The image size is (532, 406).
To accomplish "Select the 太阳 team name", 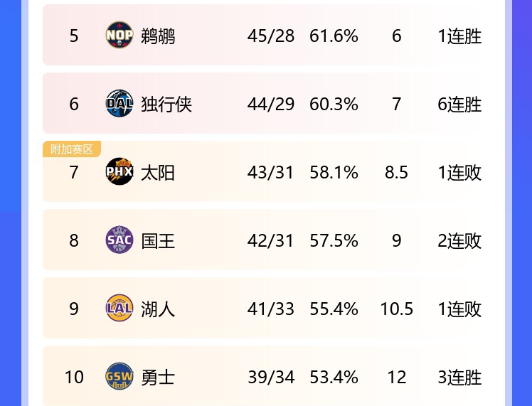I will (158, 172).
